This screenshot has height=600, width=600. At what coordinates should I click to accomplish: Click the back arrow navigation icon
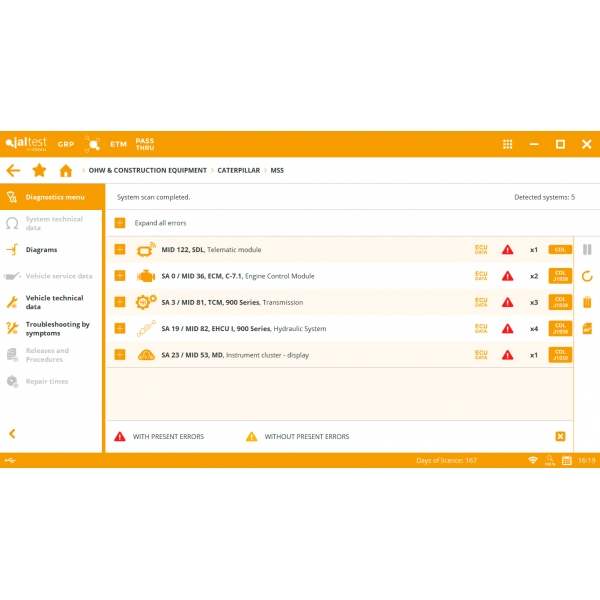13,171
